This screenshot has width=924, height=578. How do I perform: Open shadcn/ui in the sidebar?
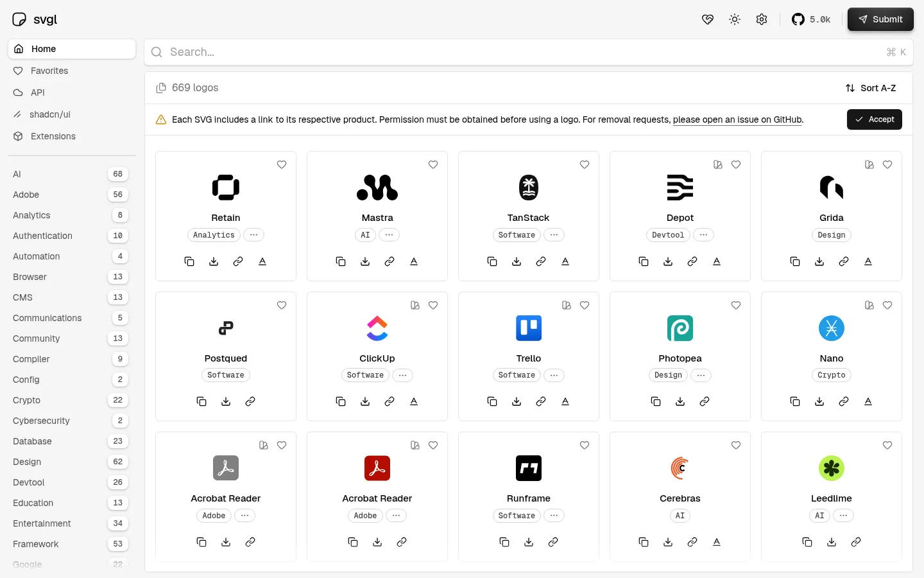[72, 114]
